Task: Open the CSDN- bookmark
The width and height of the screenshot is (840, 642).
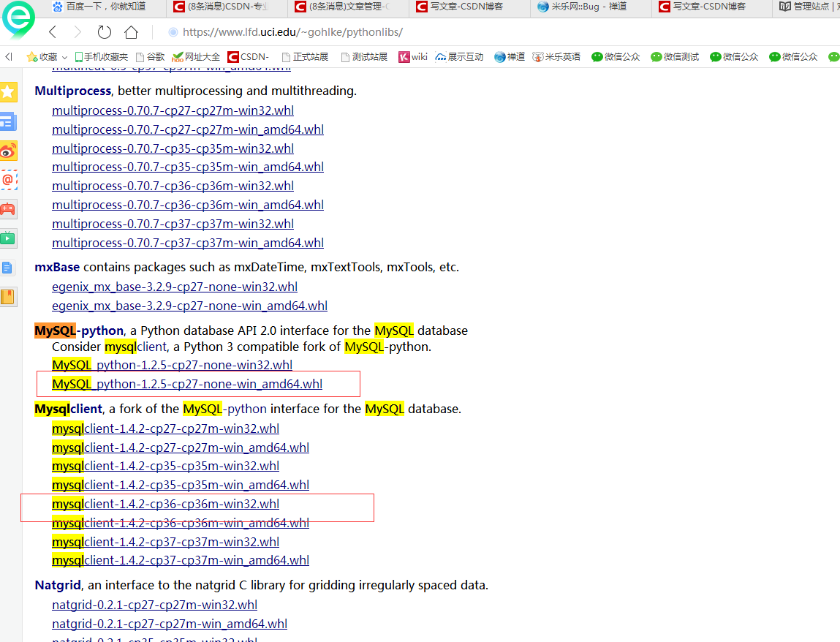Action: pyautogui.click(x=249, y=57)
